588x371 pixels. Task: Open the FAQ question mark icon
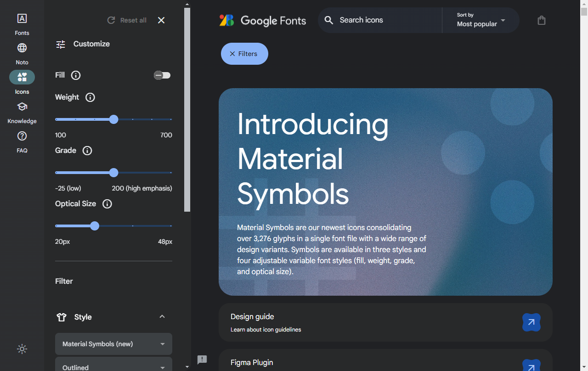click(22, 136)
